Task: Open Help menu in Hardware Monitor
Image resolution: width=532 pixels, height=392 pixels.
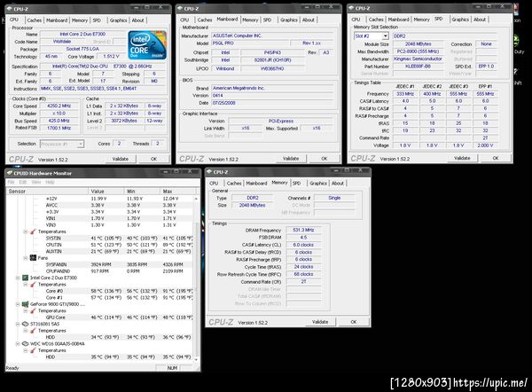Action: [x=50, y=183]
